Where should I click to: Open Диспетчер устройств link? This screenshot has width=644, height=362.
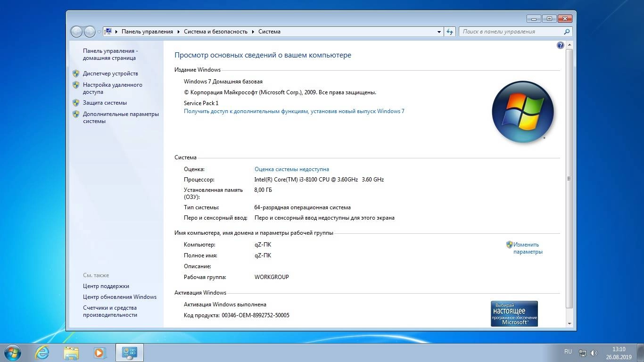(110, 74)
